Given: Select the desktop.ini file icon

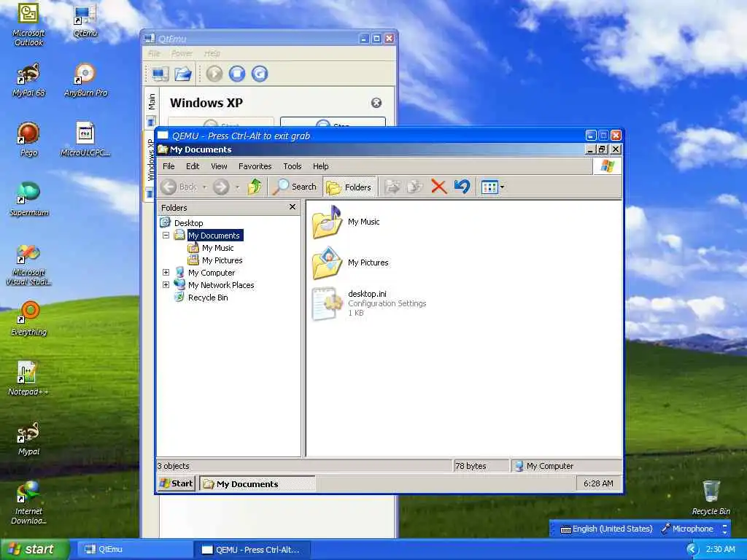Looking at the screenshot, I should click(x=327, y=303).
